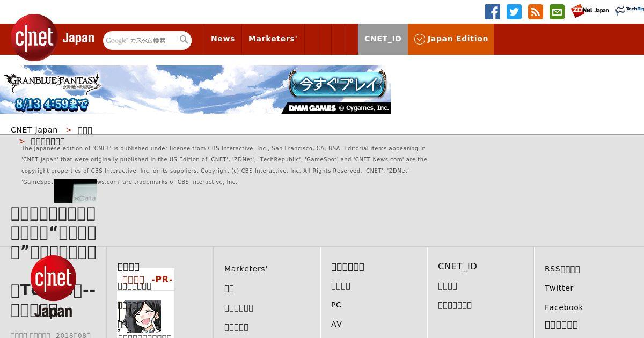Visit TechRepublic logo link

click(629, 11)
